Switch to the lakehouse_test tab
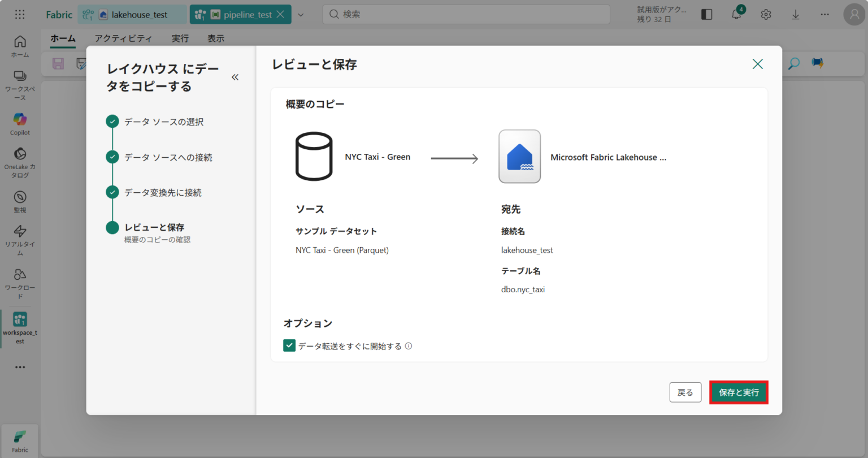Viewport: 868px width, 458px height. tap(132, 15)
